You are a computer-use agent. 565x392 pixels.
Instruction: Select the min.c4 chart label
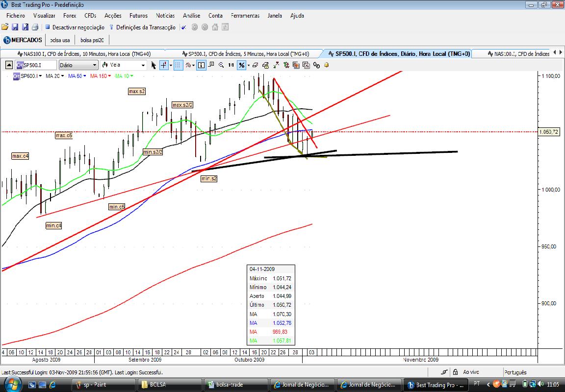tap(53, 226)
